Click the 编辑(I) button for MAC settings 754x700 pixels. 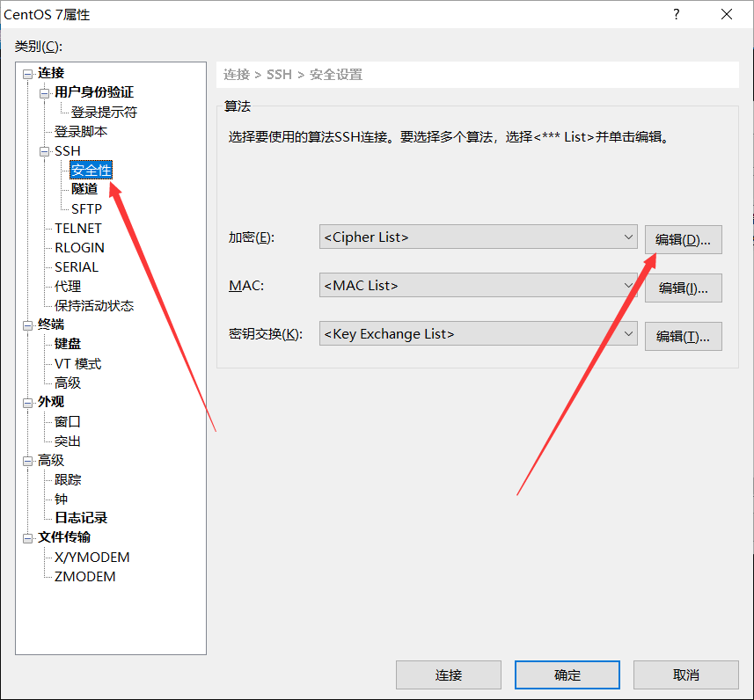coord(684,288)
